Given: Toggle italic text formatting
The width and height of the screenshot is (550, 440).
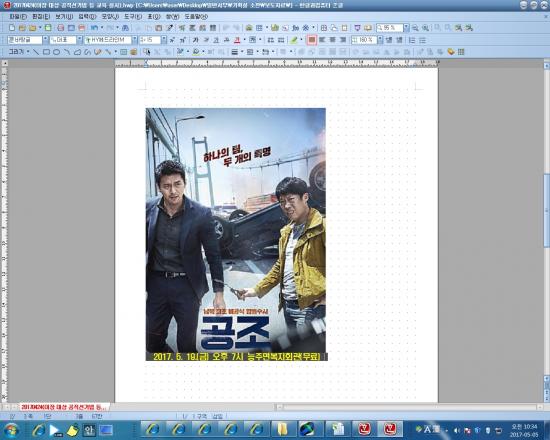Looking at the screenshot, I should [206, 40].
